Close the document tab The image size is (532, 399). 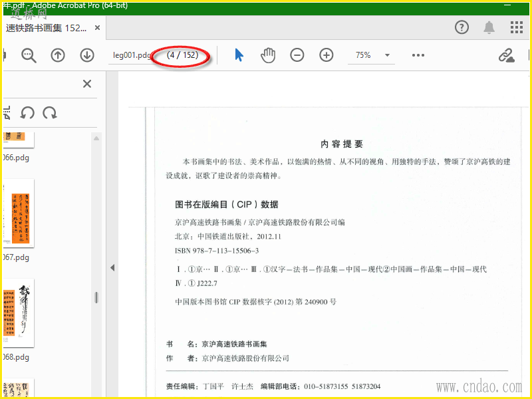coord(97,28)
